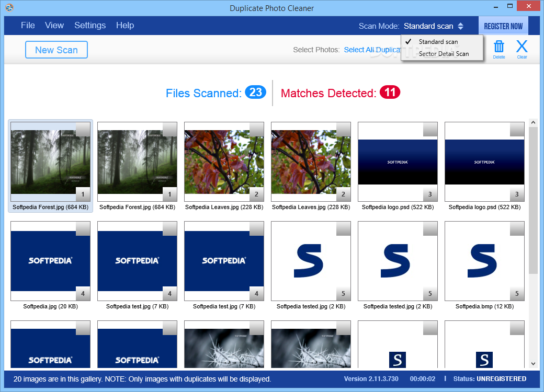The width and height of the screenshot is (544, 392).
Task: Click the app icon in the title bar
Action: 9,7
